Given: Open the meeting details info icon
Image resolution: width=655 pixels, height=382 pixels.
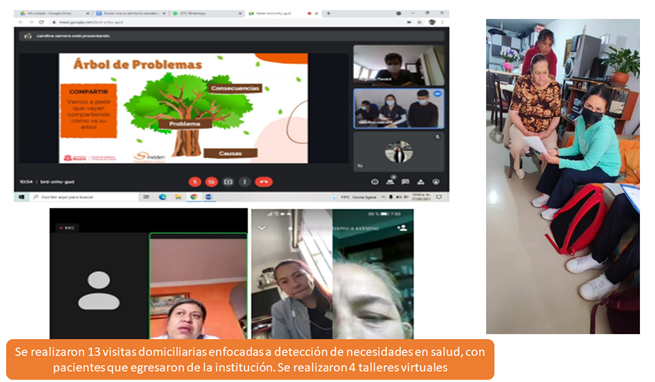Looking at the screenshot, I should coord(375,182).
